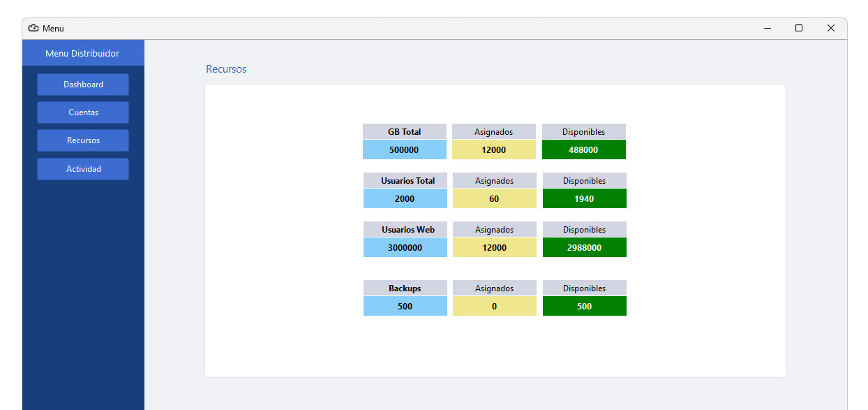868x410 pixels.
Task: Select the Backups label
Action: pos(405,288)
